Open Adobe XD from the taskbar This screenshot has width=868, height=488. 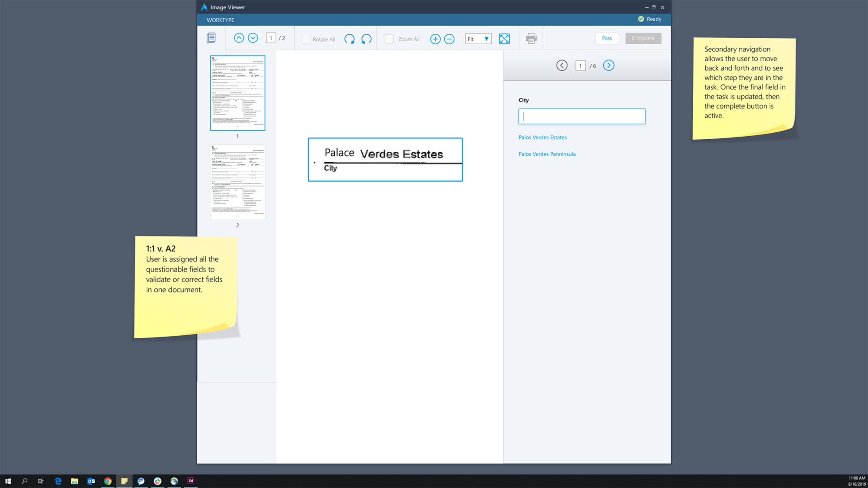[191, 481]
